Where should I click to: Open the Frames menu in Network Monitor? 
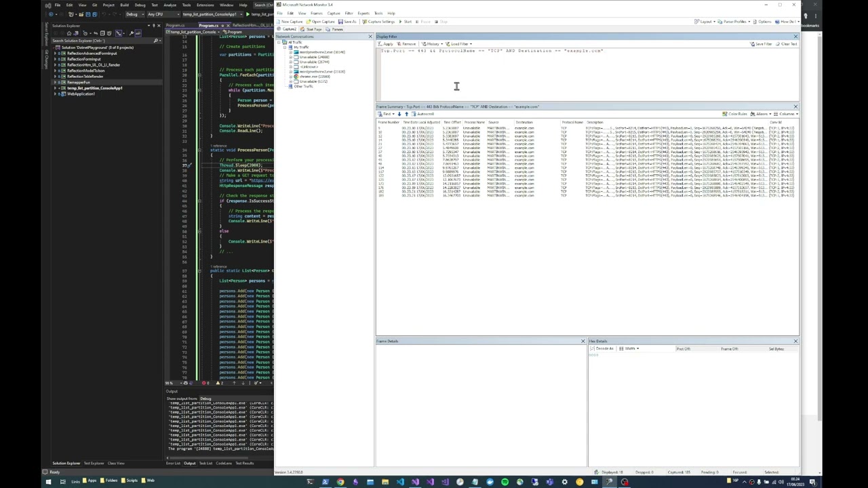316,13
